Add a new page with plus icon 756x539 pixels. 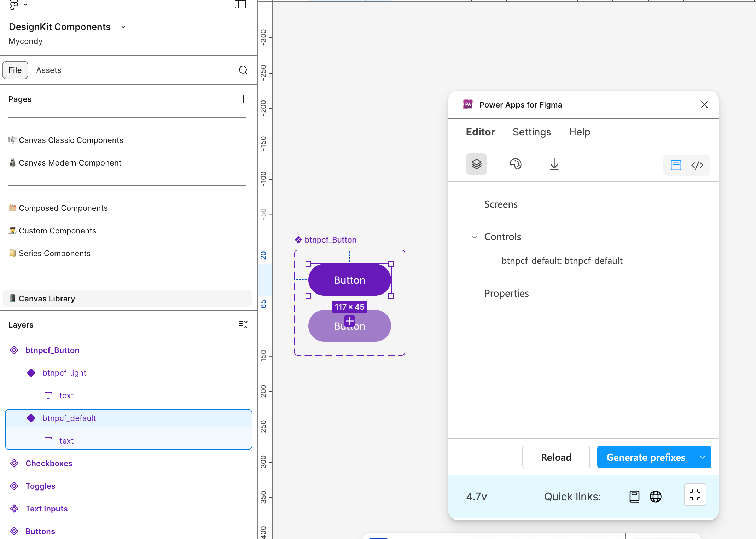click(x=243, y=99)
